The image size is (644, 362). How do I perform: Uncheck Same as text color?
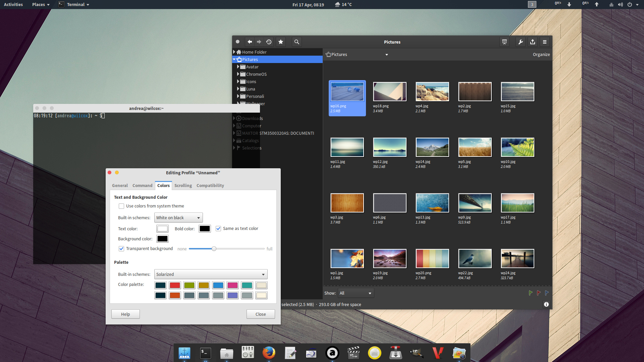pyautogui.click(x=218, y=228)
